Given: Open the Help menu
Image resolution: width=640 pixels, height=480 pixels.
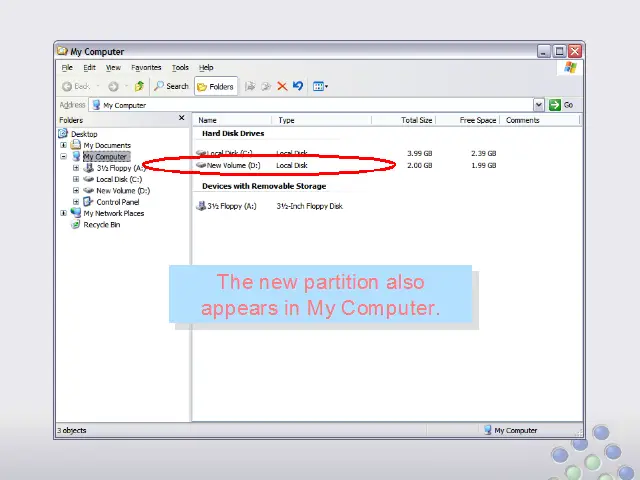Looking at the screenshot, I should [x=206, y=68].
